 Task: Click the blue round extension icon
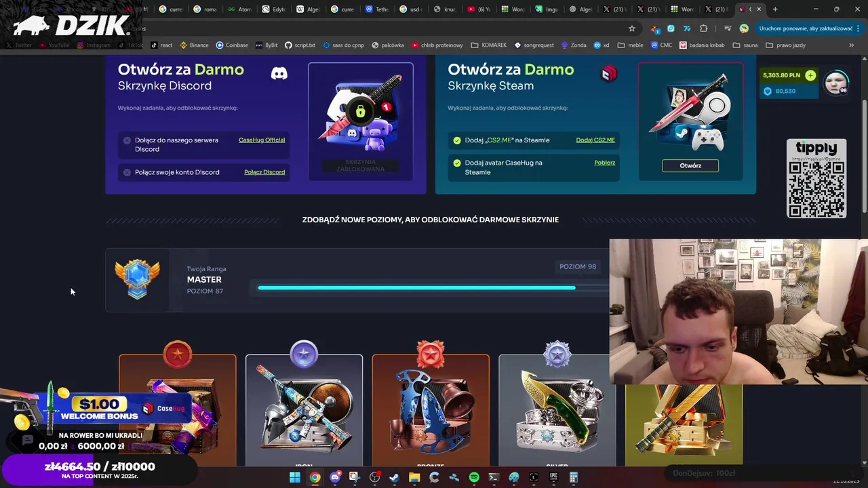click(x=671, y=28)
